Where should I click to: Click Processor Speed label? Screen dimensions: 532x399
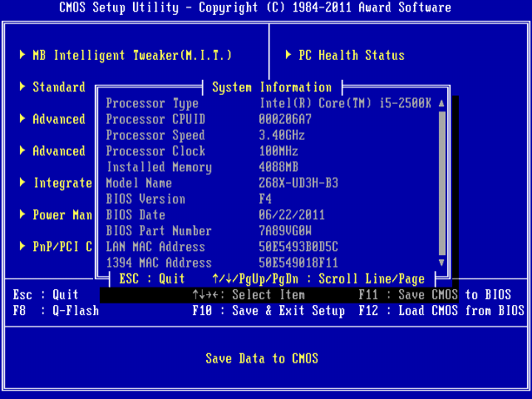tap(155, 135)
